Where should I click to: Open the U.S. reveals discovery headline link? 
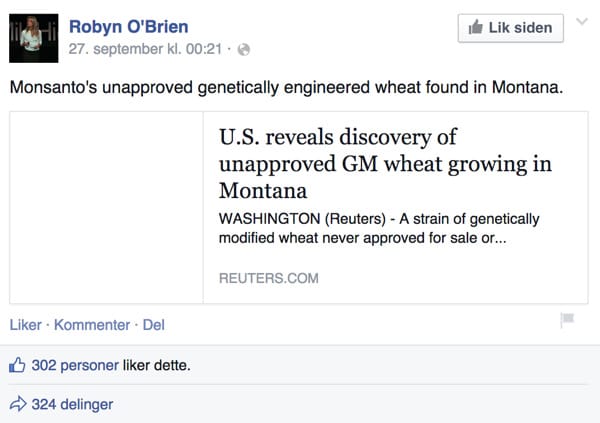point(385,163)
